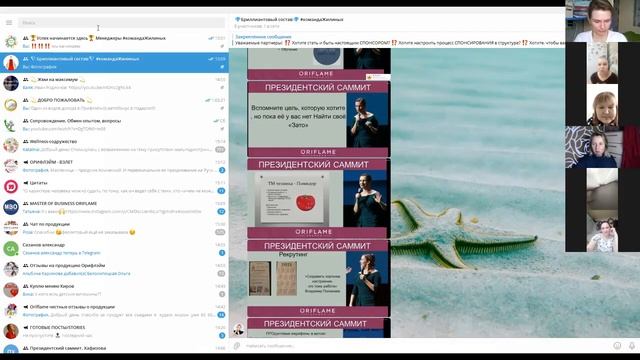Open the emoji picker smiley icon

(x=617, y=346)
